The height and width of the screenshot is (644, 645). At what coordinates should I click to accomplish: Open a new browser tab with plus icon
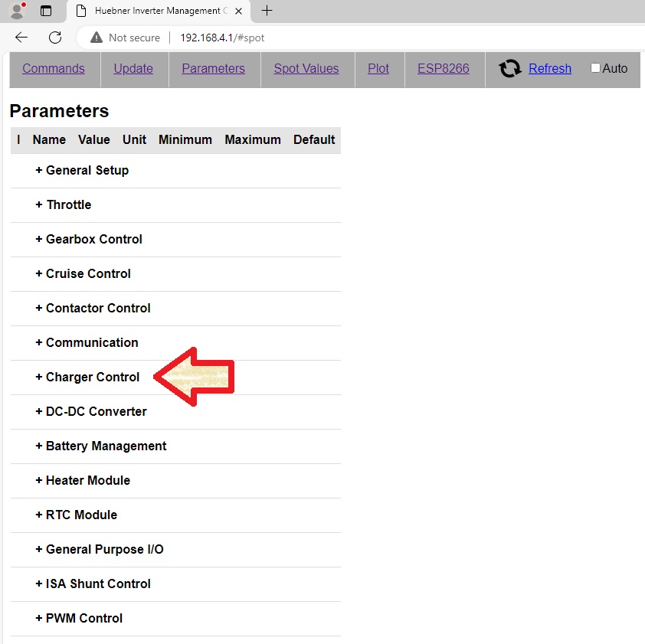[x=267, y=11]
